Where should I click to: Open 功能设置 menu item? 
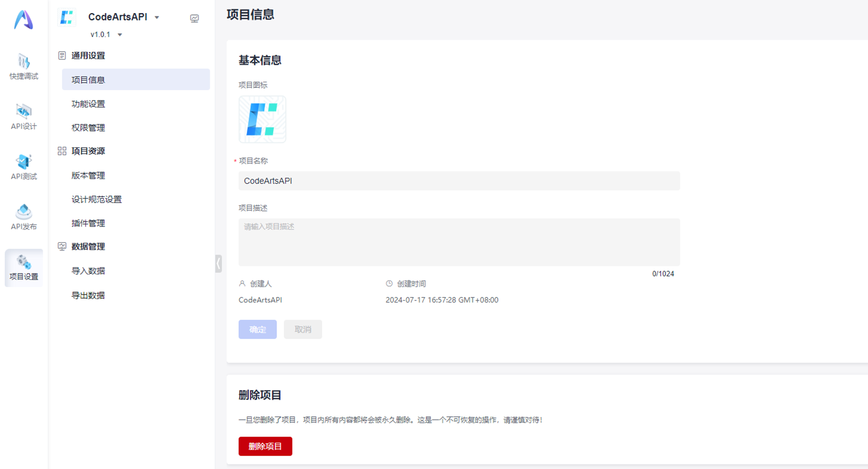point(88,104)
